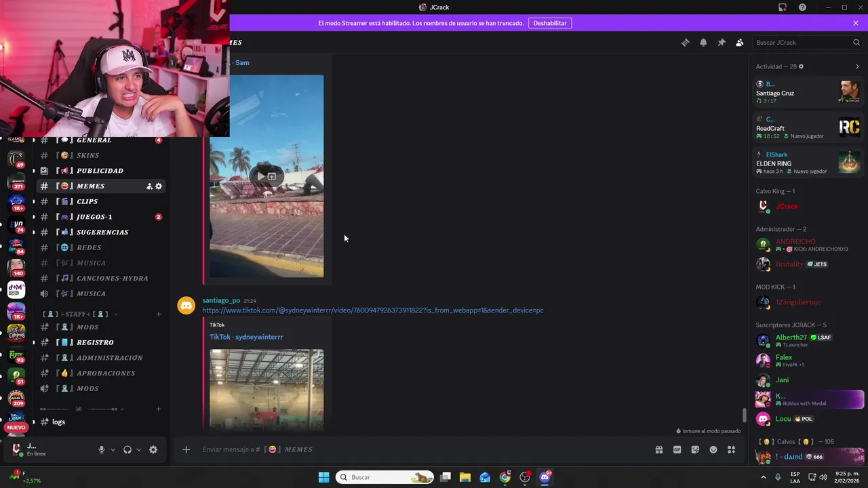
Task: Open the apps launcher icon in chat bar
Action: pyautogui.click(x=731, y=449)
